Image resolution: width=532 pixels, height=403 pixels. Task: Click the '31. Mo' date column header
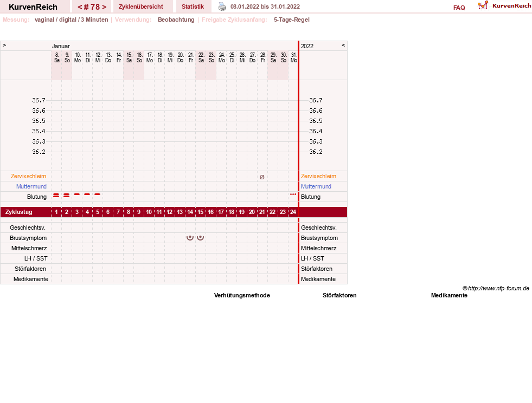click(294, 57)
